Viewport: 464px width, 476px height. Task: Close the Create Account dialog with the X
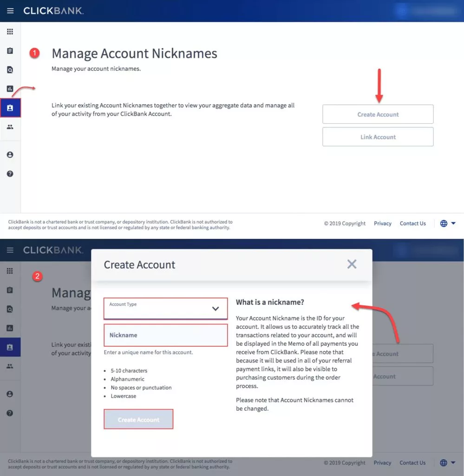coord(352,264)
